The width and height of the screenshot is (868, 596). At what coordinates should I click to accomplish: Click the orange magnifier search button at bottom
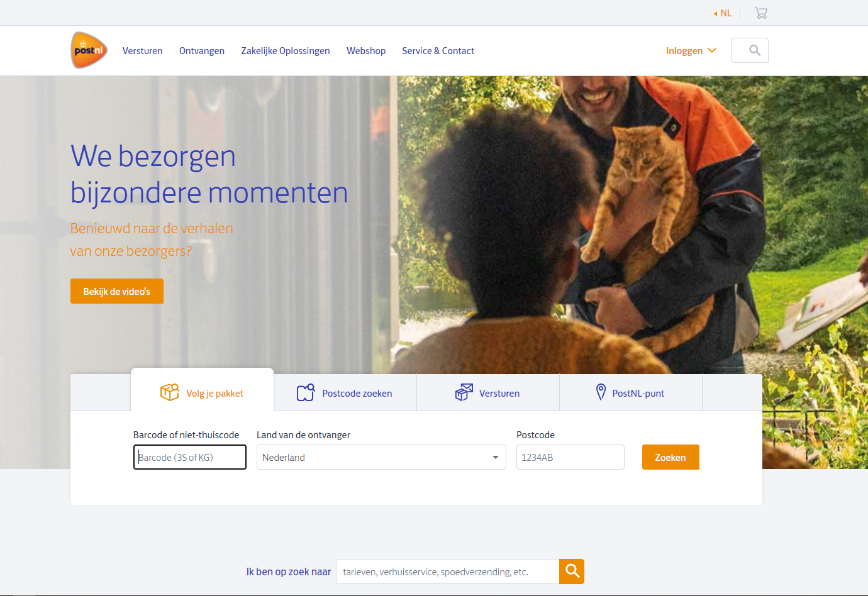coord(572,571)
